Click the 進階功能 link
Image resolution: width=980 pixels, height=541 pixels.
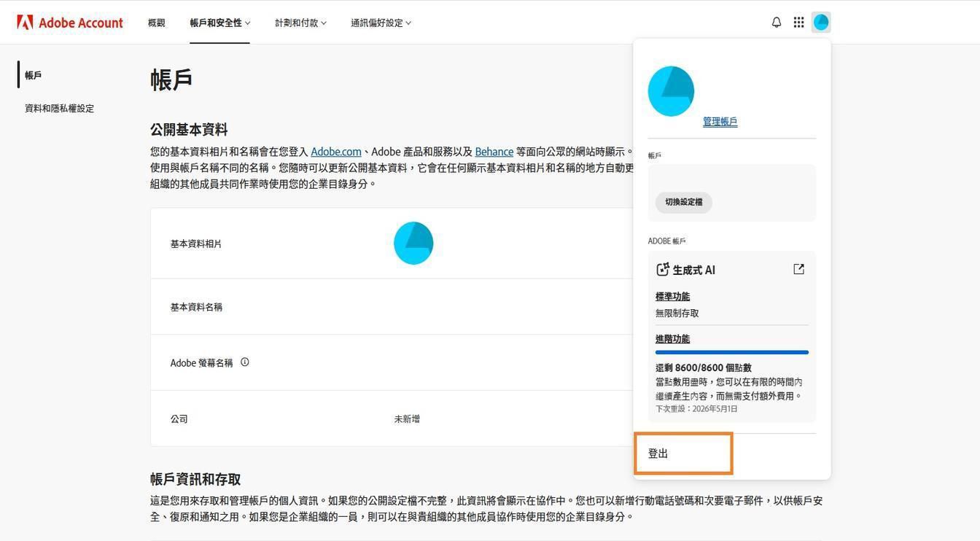click(672, 338)
